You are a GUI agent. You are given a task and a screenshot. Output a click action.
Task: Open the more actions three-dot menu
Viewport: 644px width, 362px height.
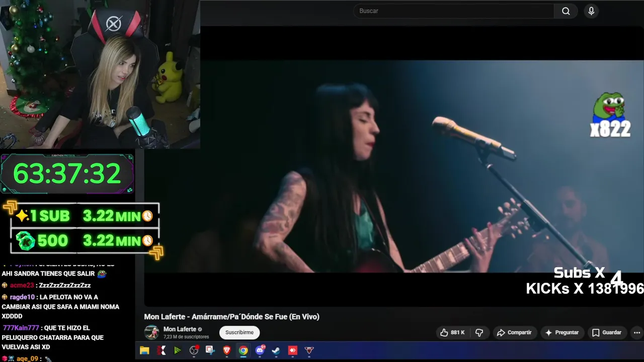click(637, 332)
